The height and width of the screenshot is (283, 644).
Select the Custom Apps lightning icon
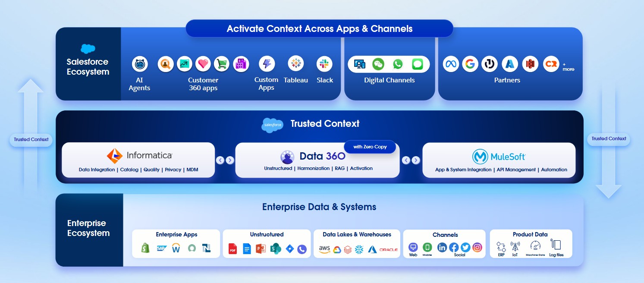pos(266,63)
